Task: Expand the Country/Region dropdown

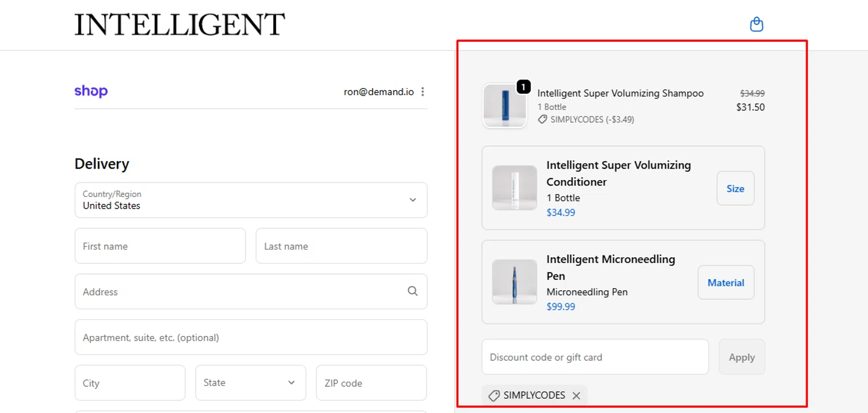Action: (x=251, y=200)
